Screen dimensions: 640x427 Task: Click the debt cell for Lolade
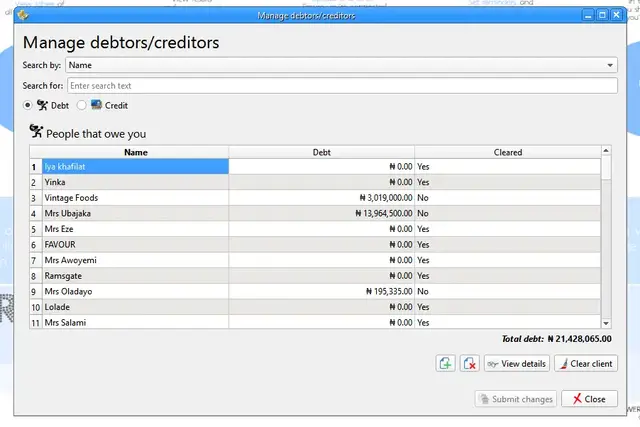pos(322,307)
